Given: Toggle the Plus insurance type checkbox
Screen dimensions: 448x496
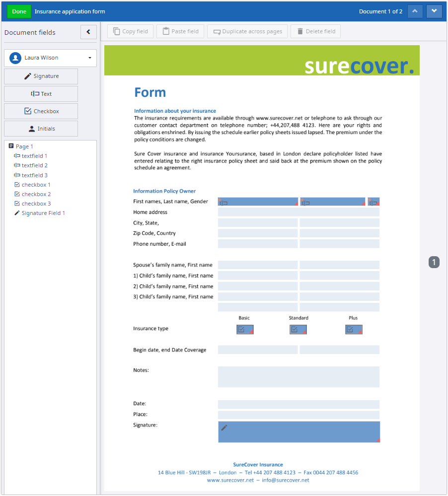Looking at the screenshot, I should click(353, 329).
